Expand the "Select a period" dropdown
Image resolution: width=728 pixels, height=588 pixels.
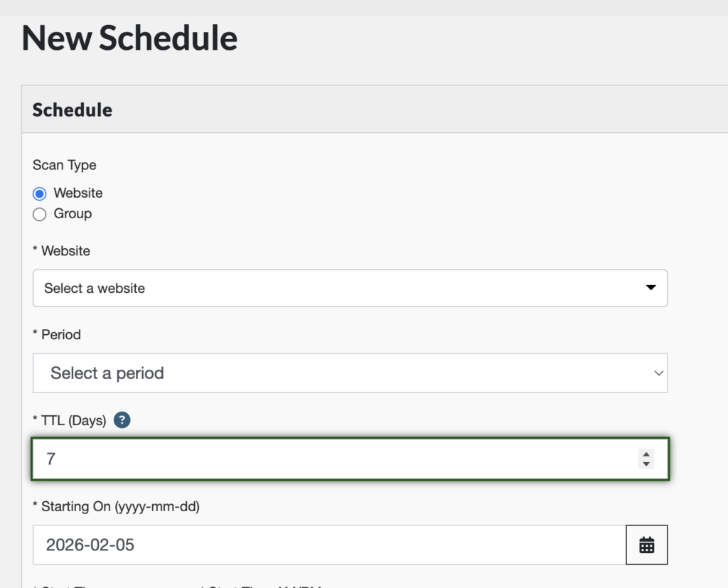pos(341,373)
